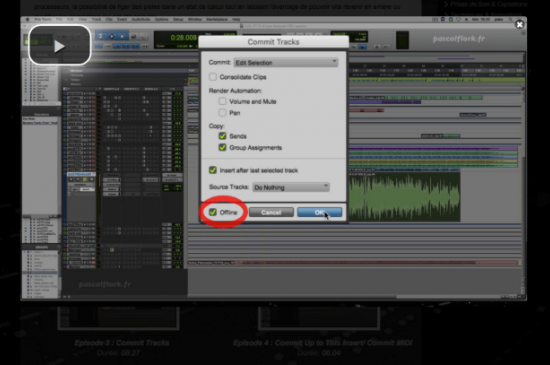Screen dimensions: 550x365
Task: Click the eject icon in the menu bar
Action: point(466,19)
